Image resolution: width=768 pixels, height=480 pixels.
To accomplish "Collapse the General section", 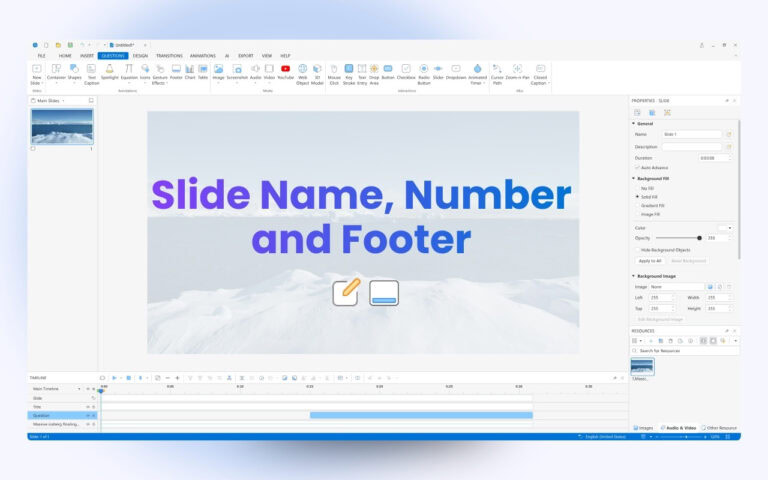I will (633, 123).
